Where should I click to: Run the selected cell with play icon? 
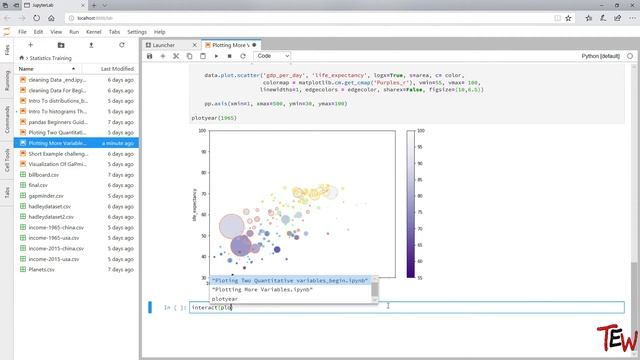[x=216, y=56]
